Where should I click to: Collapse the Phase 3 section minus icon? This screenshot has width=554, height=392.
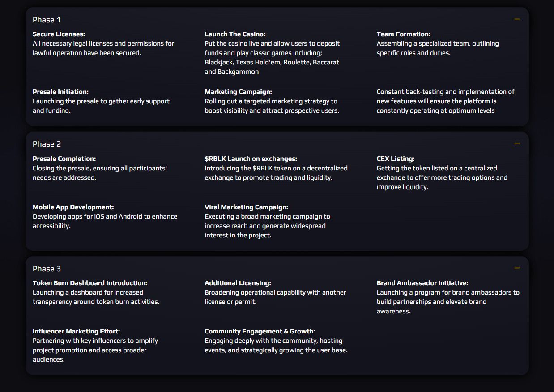tap(517, 268)
